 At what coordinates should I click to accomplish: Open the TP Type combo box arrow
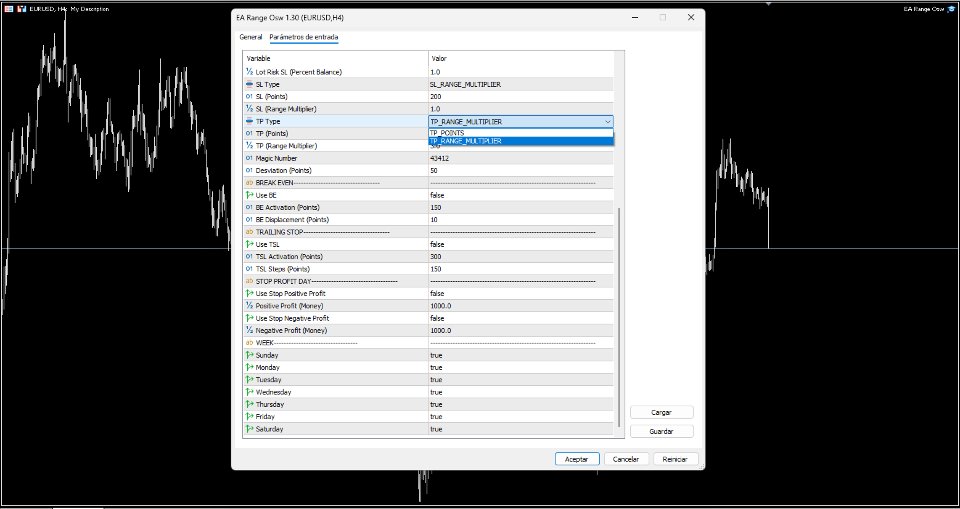tap(607, 122)
